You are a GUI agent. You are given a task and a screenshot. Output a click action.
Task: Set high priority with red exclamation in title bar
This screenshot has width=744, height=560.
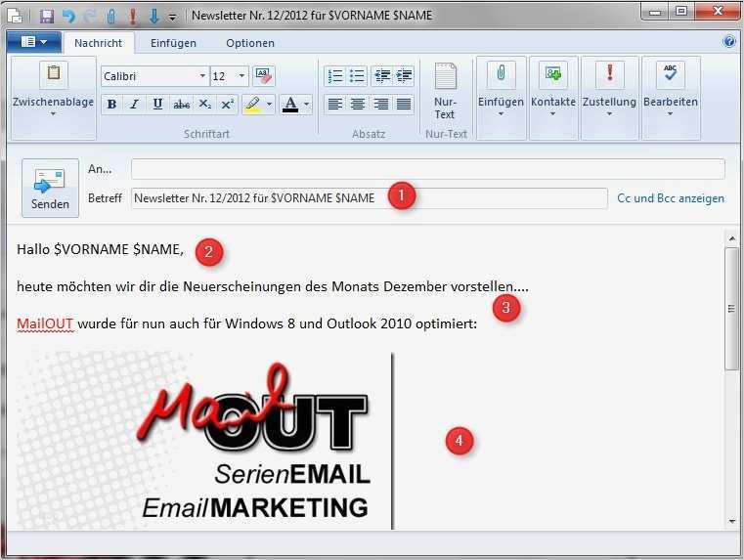coord(133,16)
